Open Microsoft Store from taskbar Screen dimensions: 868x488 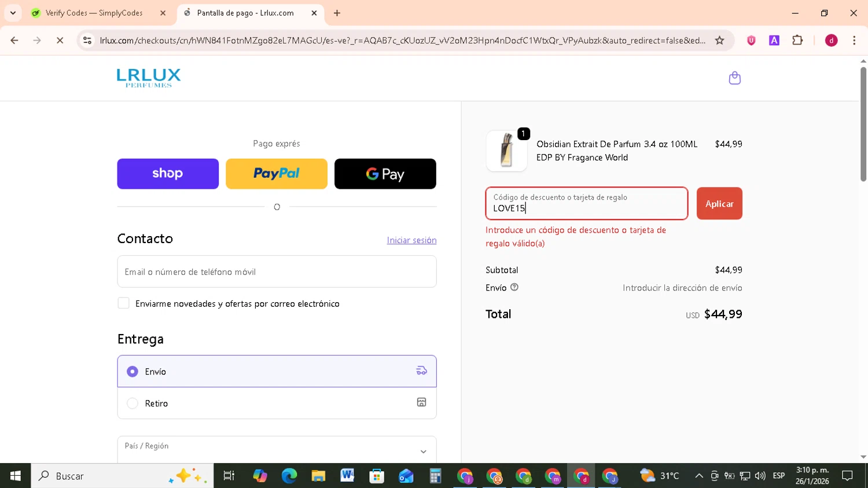[377, 476]
